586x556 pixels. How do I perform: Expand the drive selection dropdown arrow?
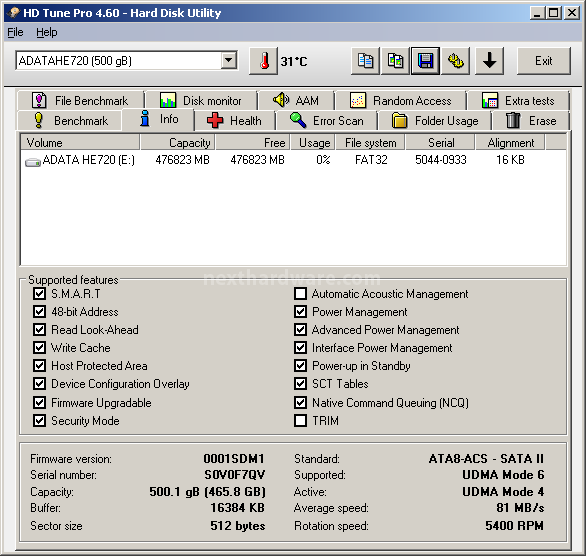(x=228, y=60)
